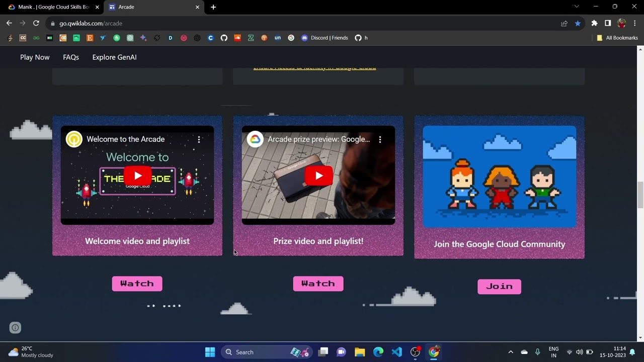The height and width of the screenshot is (362, 644).
Task: Click the Join community button
Action: 499,287
